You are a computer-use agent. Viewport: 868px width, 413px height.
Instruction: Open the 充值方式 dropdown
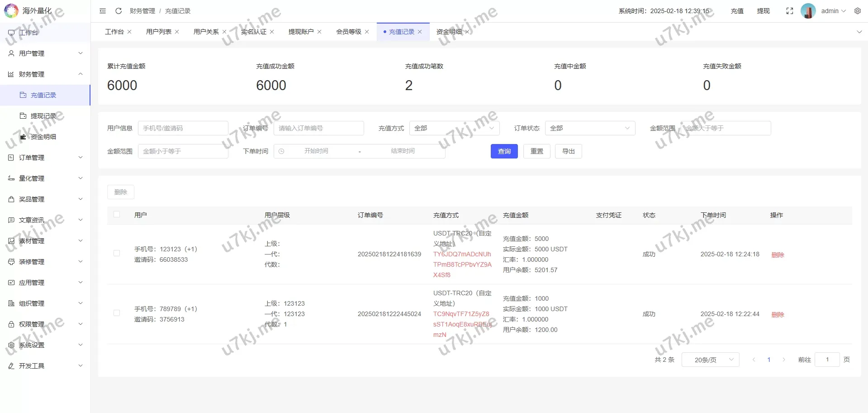454,128
